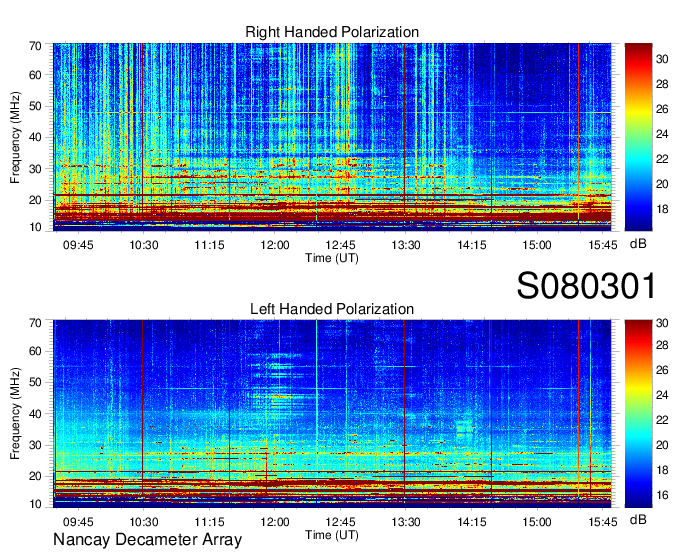Screen dimensions: 680x552
Task: Click the 16 dB tick on Left Handed colorbar
Action: tap(662, 495)
